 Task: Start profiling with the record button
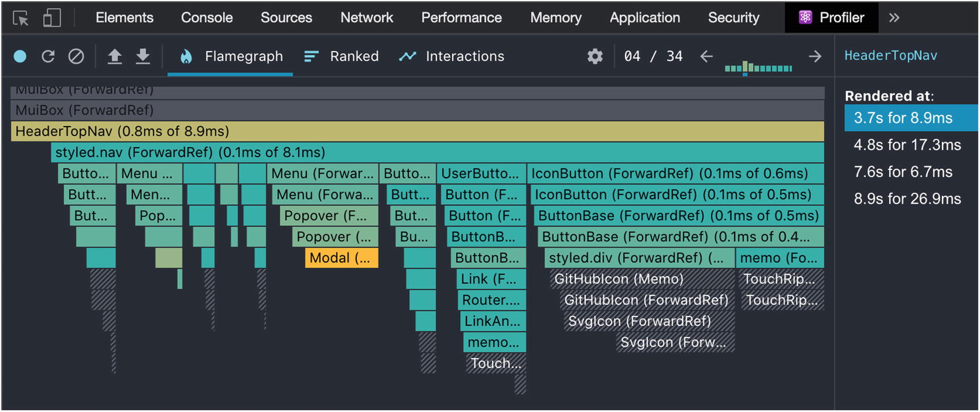point(20,56)
